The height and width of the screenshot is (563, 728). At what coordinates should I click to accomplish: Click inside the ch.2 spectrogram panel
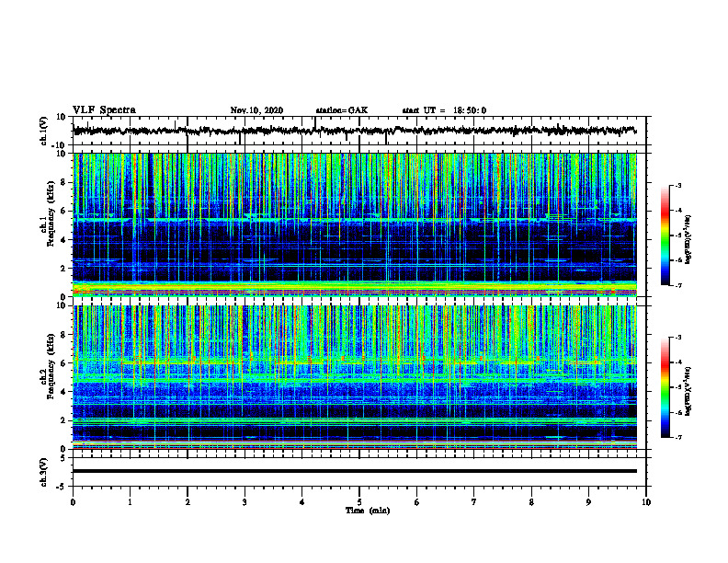point(355,377)
